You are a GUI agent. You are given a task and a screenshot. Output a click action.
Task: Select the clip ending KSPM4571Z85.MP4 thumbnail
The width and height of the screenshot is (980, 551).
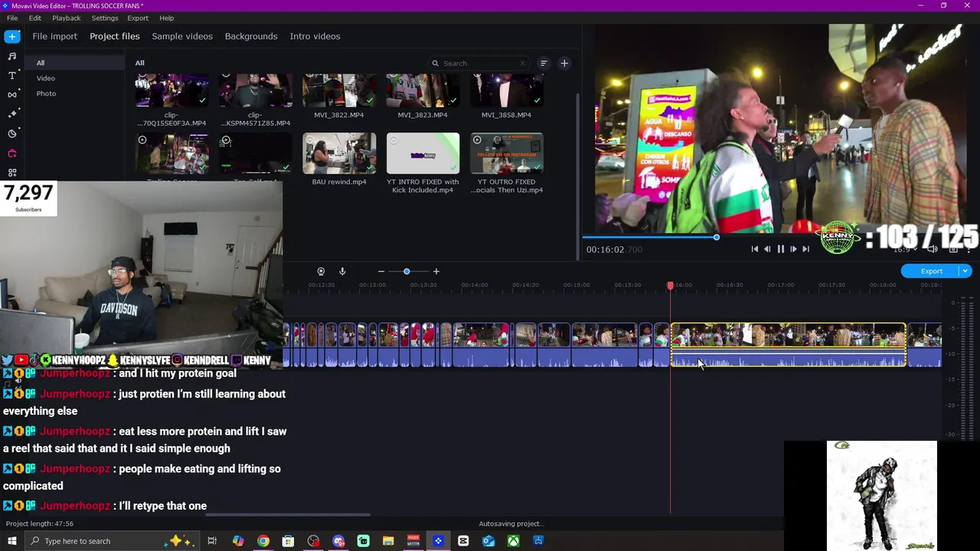tap(255, 90)
